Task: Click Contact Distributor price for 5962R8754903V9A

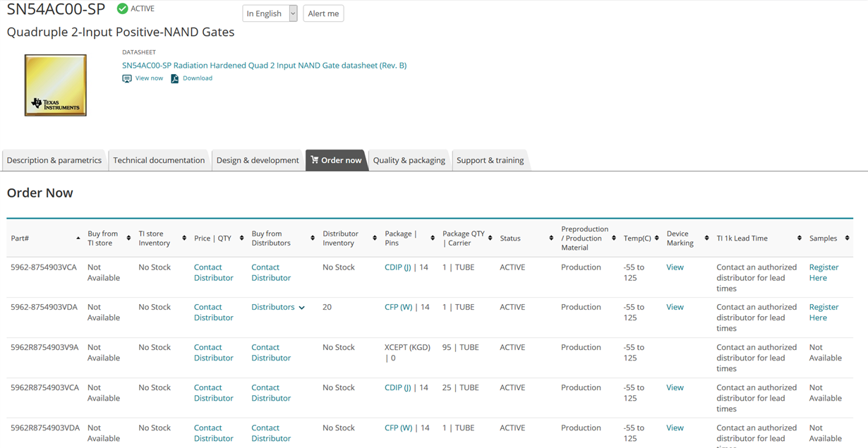Action: (213, 353)
